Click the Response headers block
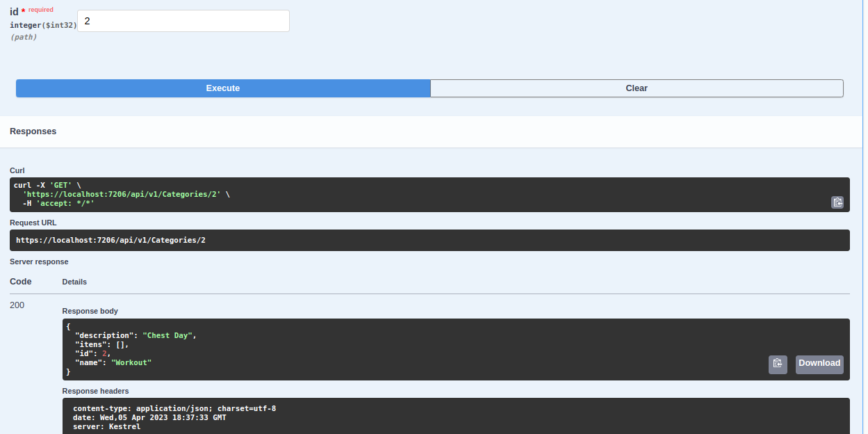868x434 pixels. pos(278,417)
